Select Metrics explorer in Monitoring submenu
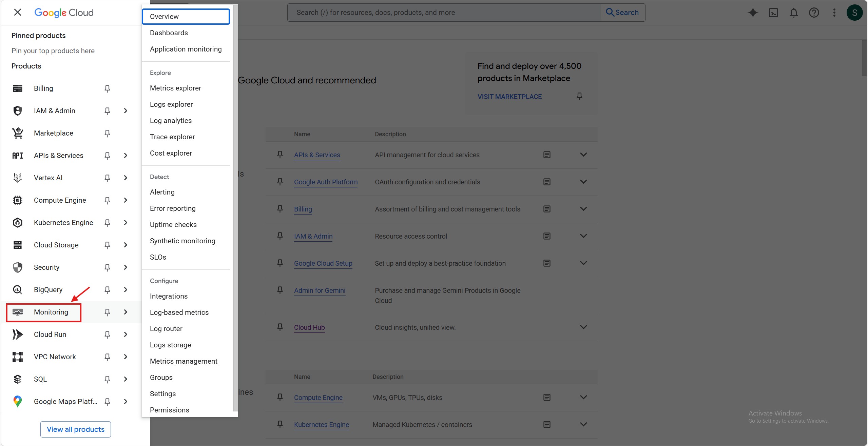 click(175, 88)
